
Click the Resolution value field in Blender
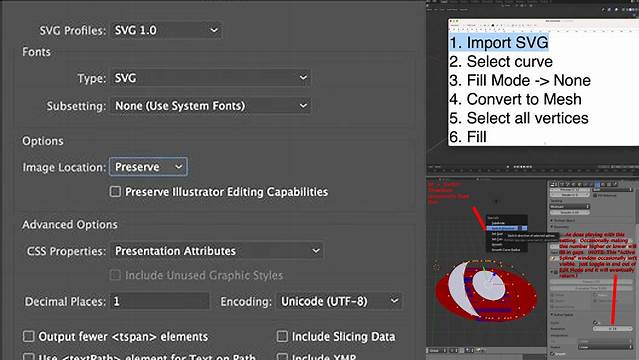[x=613, y=329]
